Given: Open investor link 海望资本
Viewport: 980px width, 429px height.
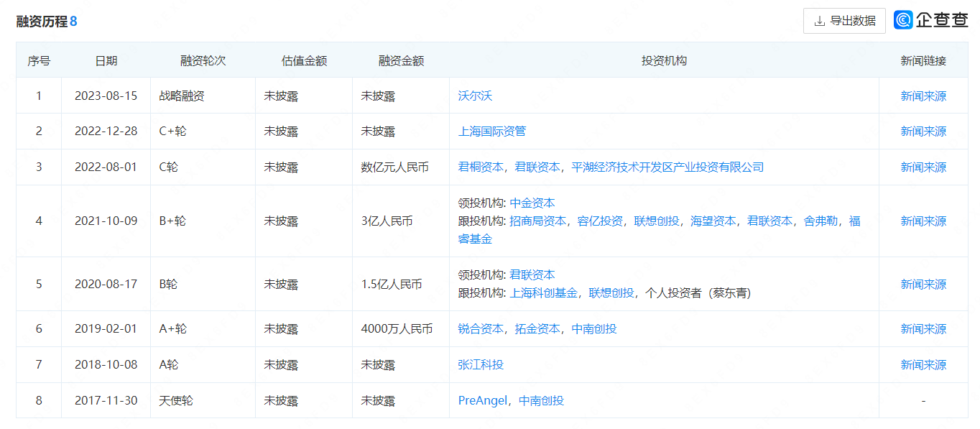Looking at the screenshot, I should (x=713, y=221).
